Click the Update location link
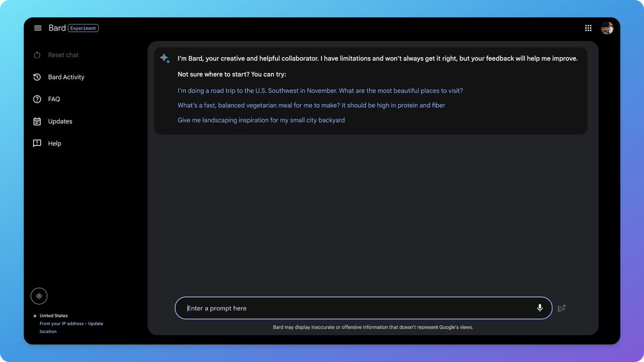The image size is (644, 362). (x=71, y=327)
